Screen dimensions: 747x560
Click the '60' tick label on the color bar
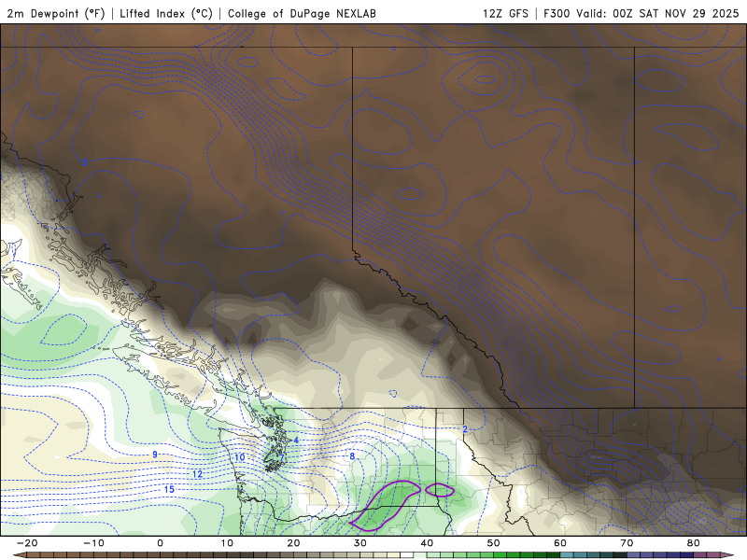click(x=560, y=543)
